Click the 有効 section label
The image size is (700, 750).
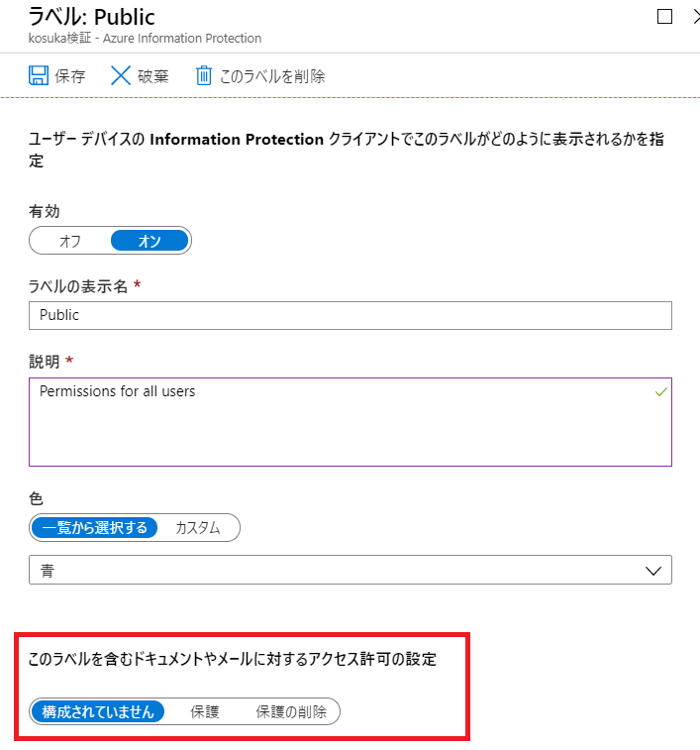click(44, 211)
